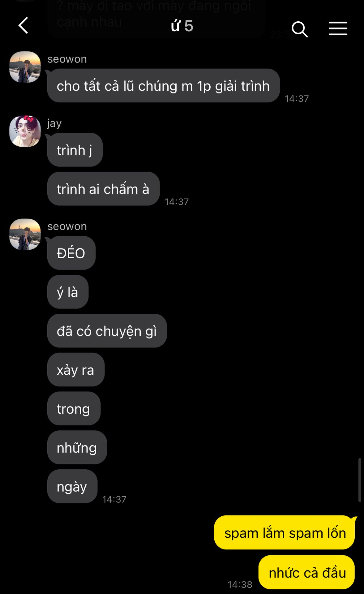
Task: Open seowon's avatar beside the 'ĐÉO' message
Action: (x=25, y=234)
